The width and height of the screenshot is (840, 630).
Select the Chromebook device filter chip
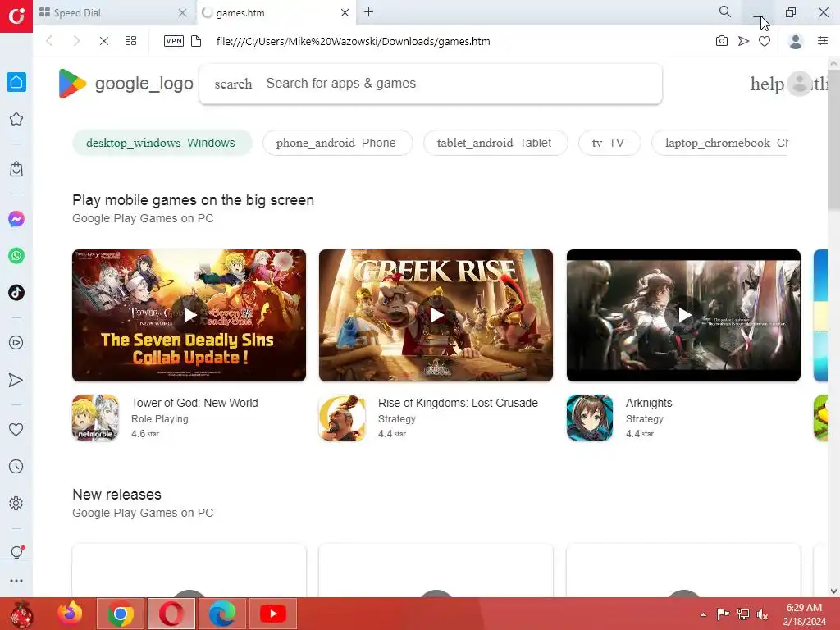(x=719, y=143)
